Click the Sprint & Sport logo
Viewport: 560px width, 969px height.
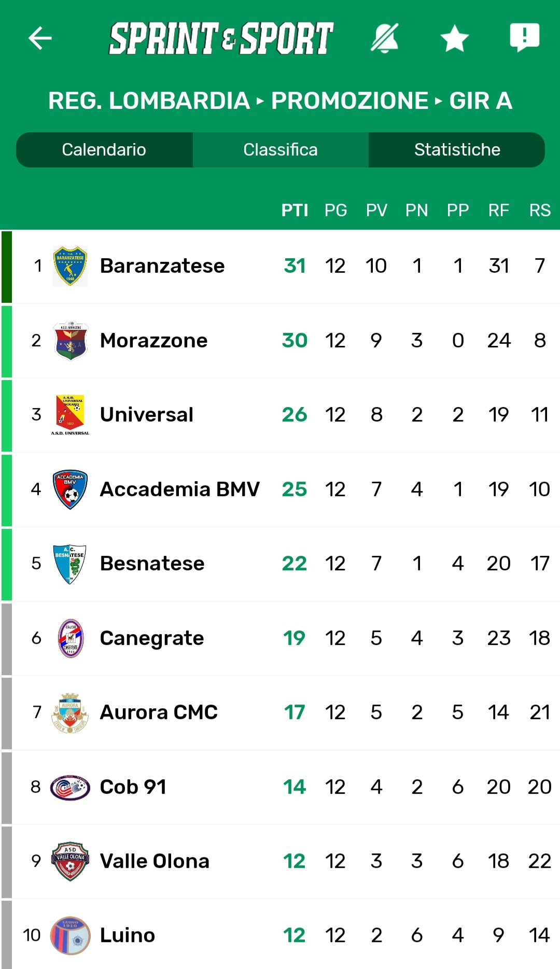[221, 38]
